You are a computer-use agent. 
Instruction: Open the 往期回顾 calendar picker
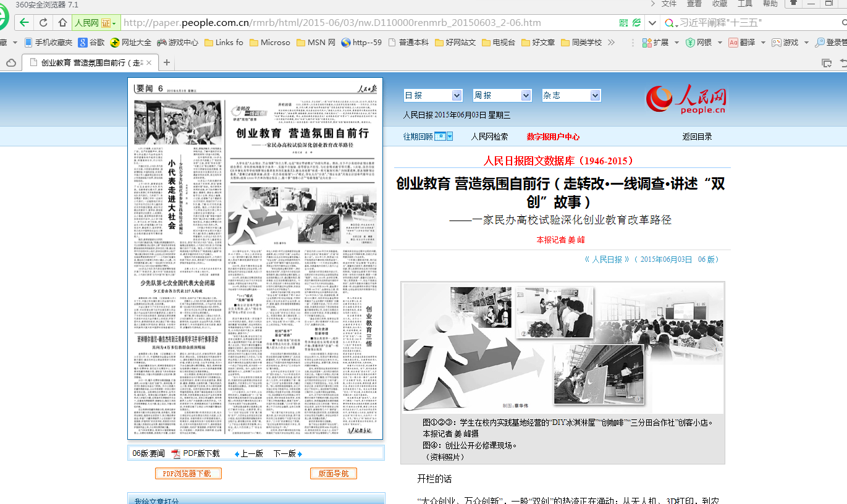click(x=443, y=136)
